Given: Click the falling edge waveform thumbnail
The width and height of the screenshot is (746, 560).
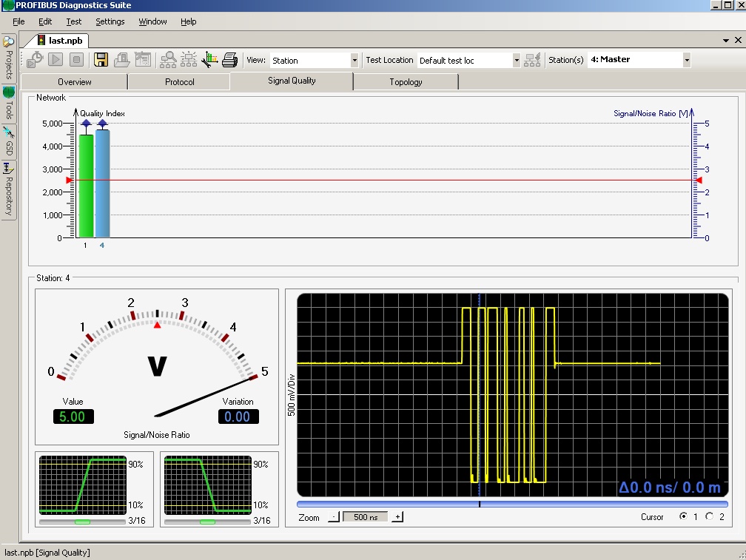Looking at the screenshot, I should coord(208,485).
